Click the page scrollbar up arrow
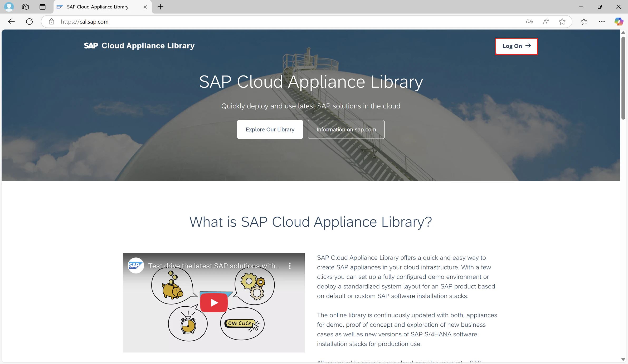The width and height of the screenshot is (628, 364). 623,33
